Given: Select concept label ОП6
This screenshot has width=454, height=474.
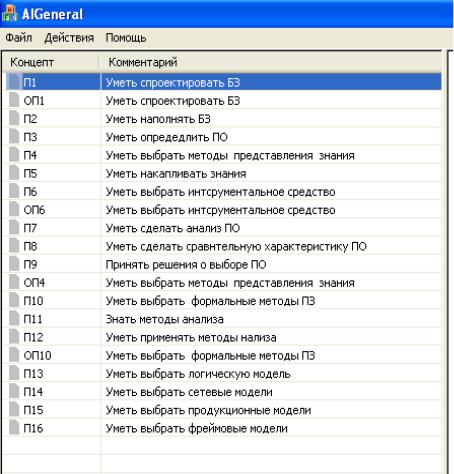Looking at the screenshot, I should (x=34, y=210).
